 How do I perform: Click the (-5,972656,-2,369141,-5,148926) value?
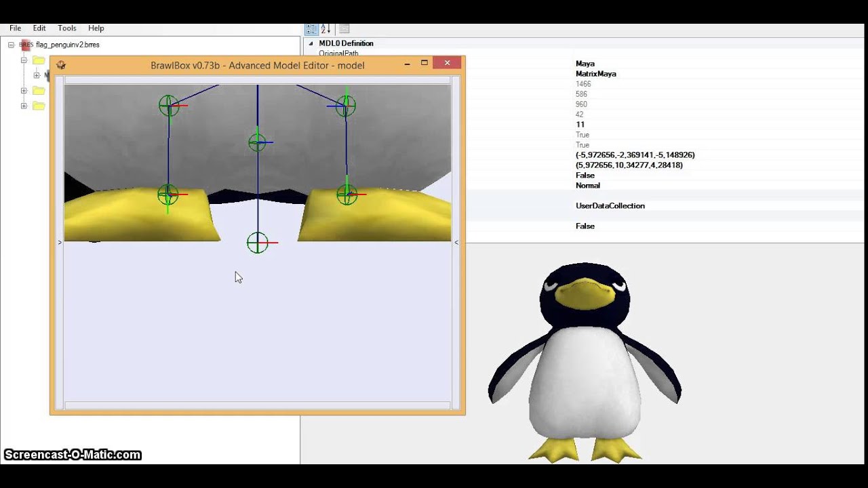635,155
